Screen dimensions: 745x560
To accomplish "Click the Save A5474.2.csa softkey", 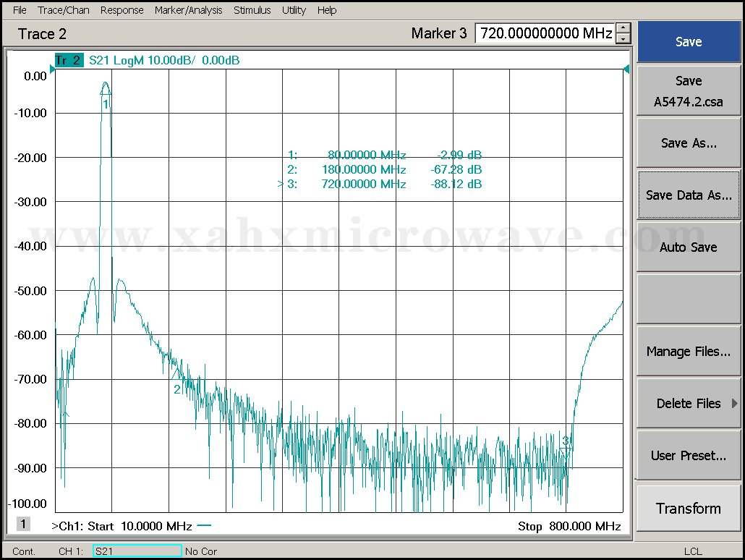I will click(x=689, y=91).
